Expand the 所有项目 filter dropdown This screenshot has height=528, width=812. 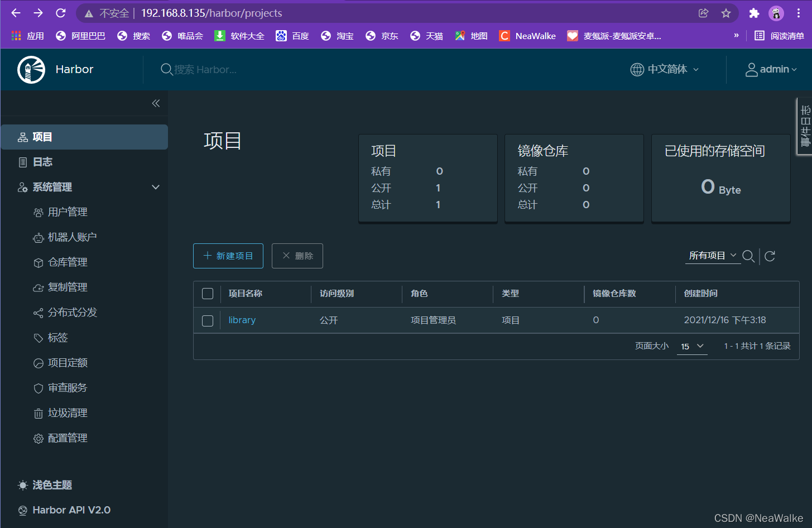713,256
